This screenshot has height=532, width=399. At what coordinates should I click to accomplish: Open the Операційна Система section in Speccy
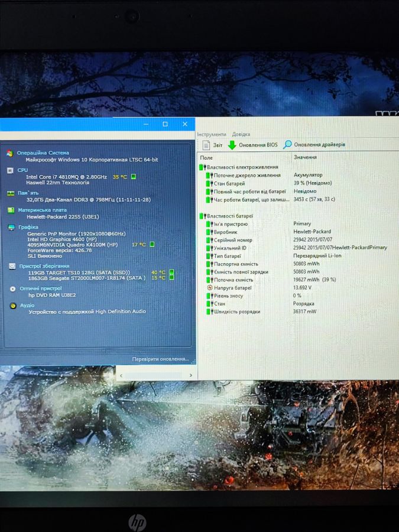(43, 153)
